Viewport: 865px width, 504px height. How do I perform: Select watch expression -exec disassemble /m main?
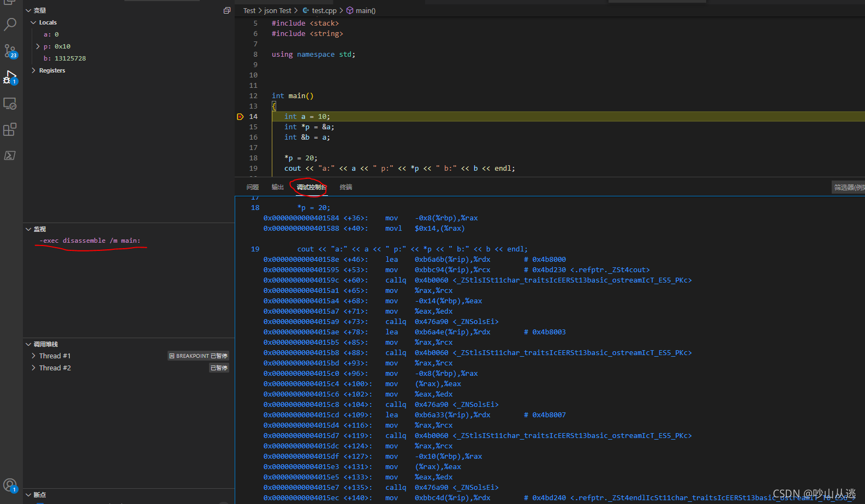point(90,241)
